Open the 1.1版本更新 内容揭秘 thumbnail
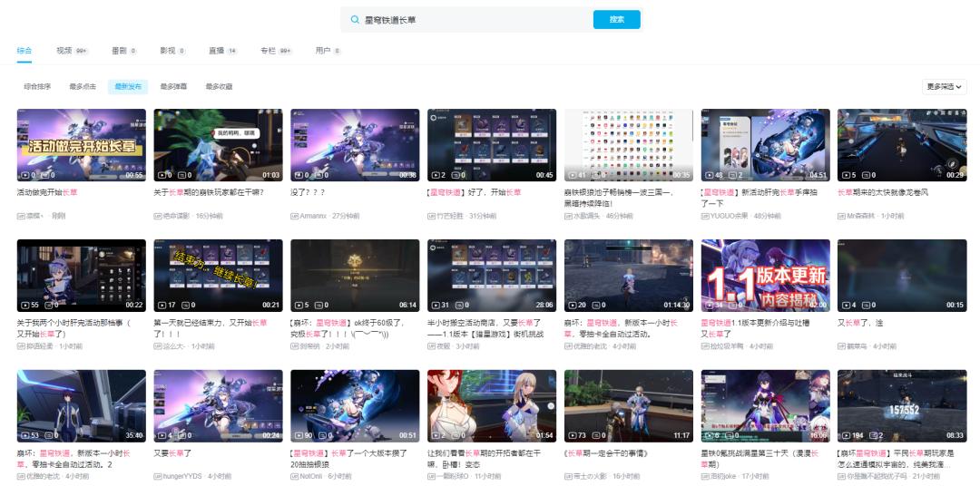 coord(766,276)
